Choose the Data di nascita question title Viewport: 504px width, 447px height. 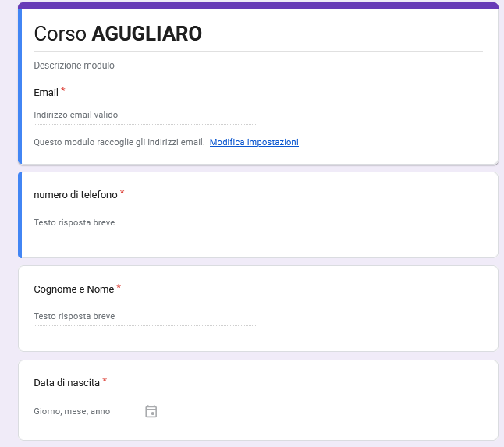[66, 383]
